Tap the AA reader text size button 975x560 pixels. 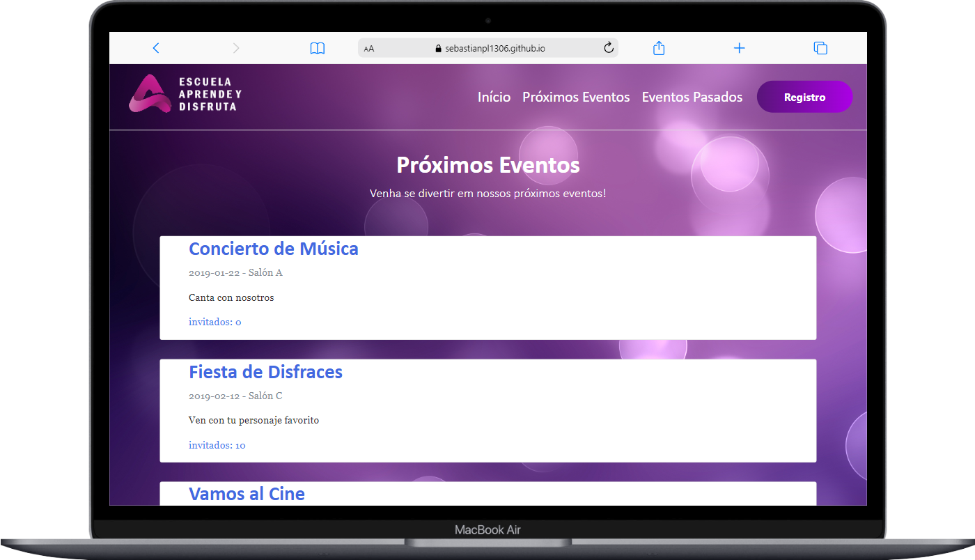click(x=369, y=49)
